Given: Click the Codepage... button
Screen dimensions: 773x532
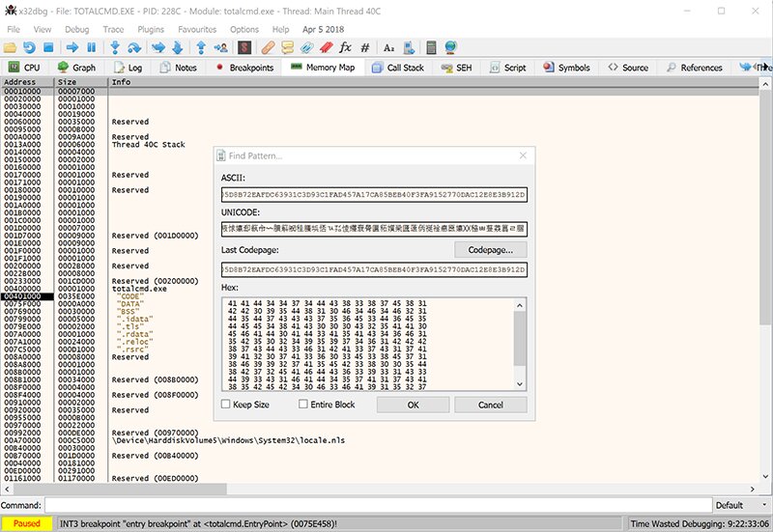Looking at the screenshot, I should 491,250.
